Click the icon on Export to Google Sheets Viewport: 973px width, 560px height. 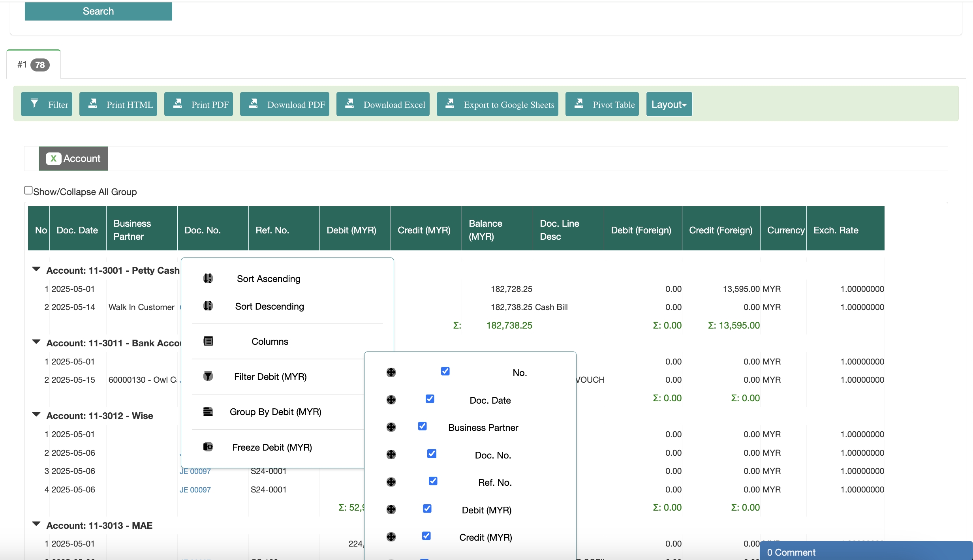tap(450, 103)
